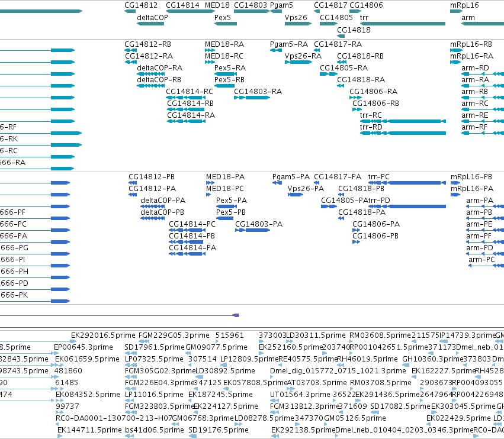Select the mRpL16-PA protein label
Image resolution: width=504 pixels, height=439 pixels.
coord(472,189)
